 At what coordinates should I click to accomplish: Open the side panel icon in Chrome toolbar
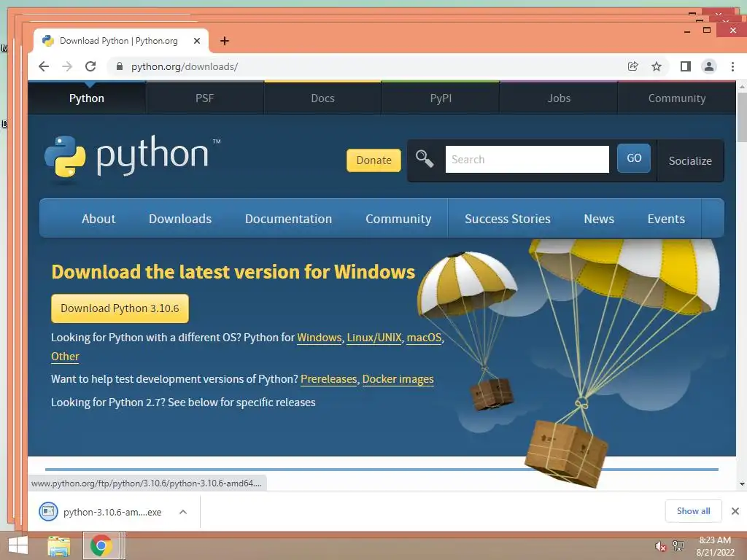(686, 66)
